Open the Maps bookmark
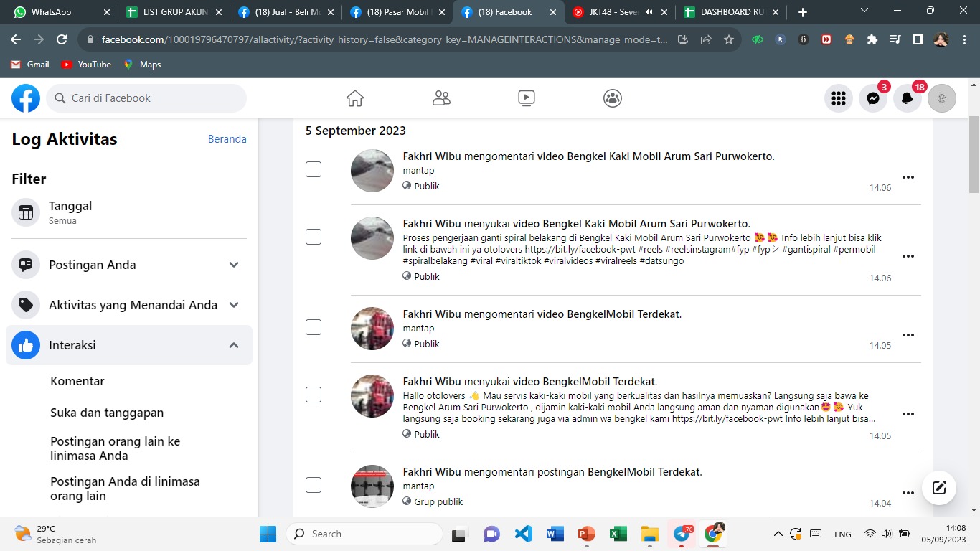980x551 pixels. click(142, 65)
